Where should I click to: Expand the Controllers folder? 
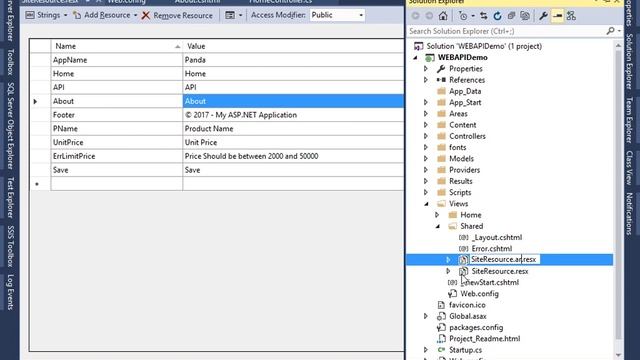coord(426,136)
